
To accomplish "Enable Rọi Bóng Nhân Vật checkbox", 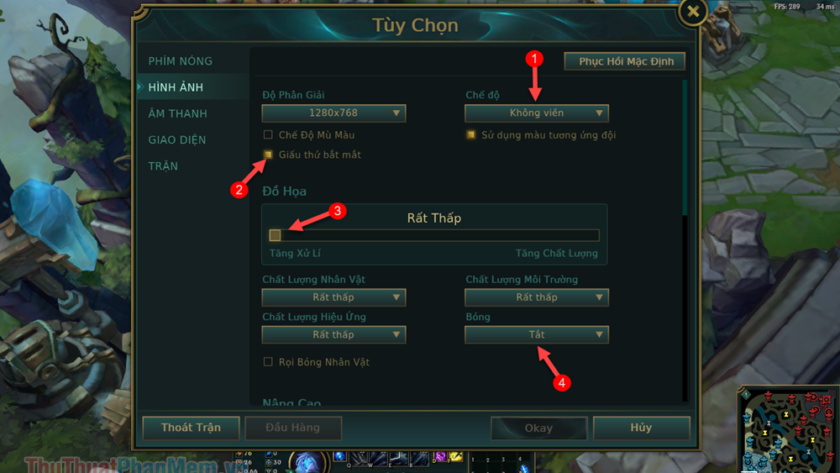I will pos(268,362).
